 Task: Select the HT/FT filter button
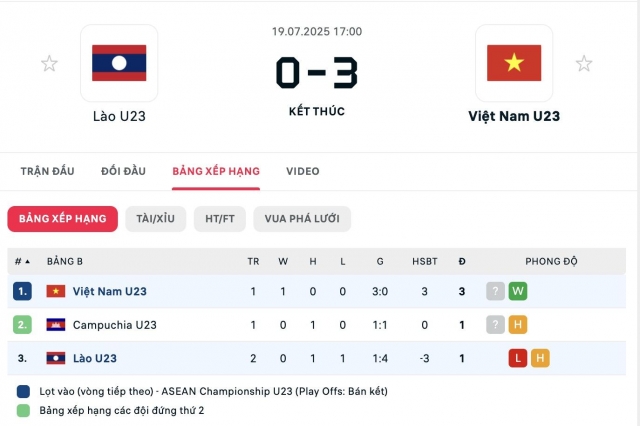[x=220, y=219]
